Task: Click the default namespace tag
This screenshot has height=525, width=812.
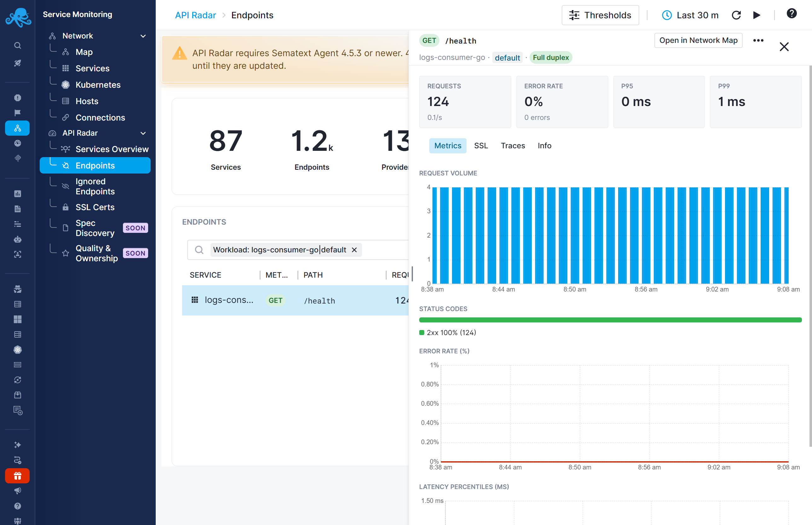Action: point(507,58)
